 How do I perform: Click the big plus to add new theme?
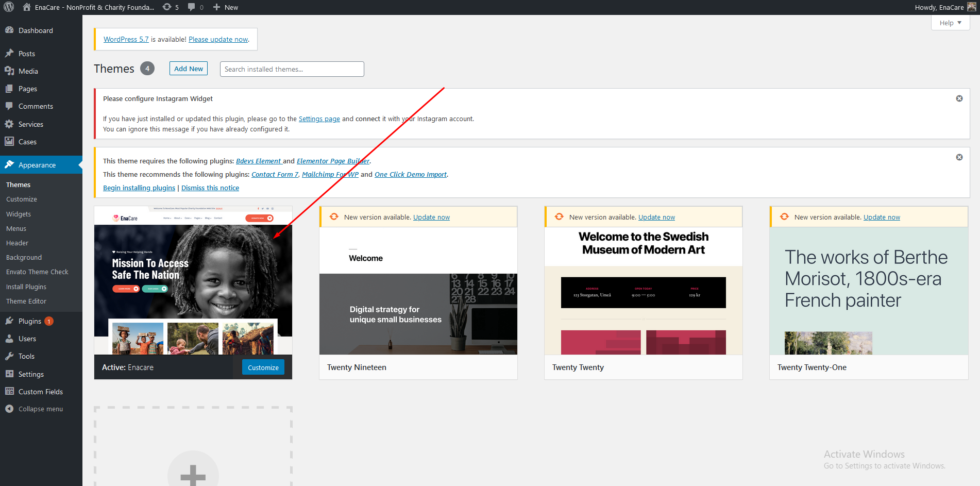pyautogui.click(x=193, y=475)
